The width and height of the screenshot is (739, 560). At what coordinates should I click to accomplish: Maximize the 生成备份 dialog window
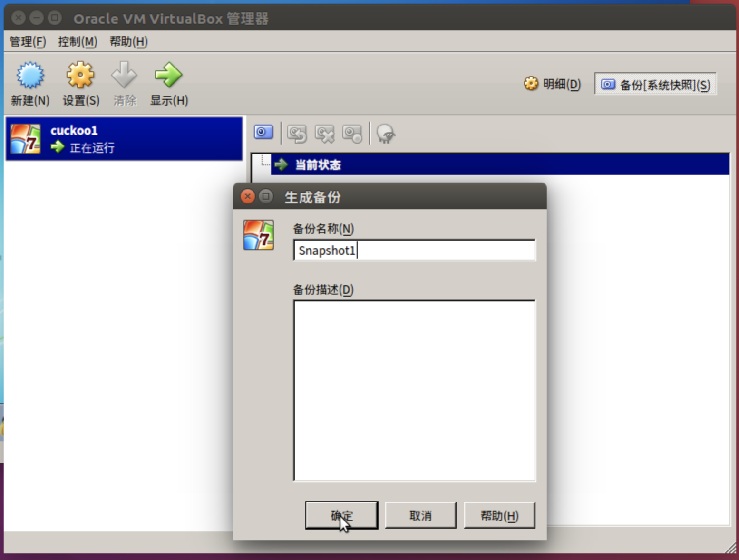tap(266, 196)
